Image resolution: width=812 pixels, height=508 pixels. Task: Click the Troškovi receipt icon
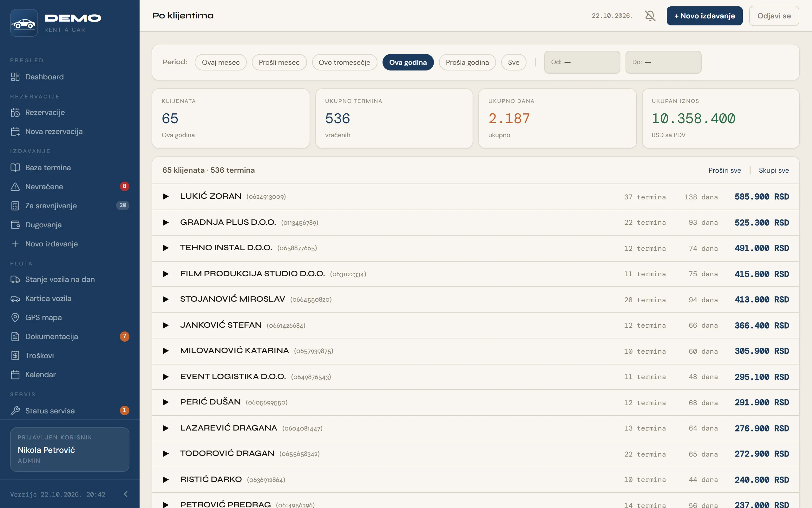[x=15, y=356]
